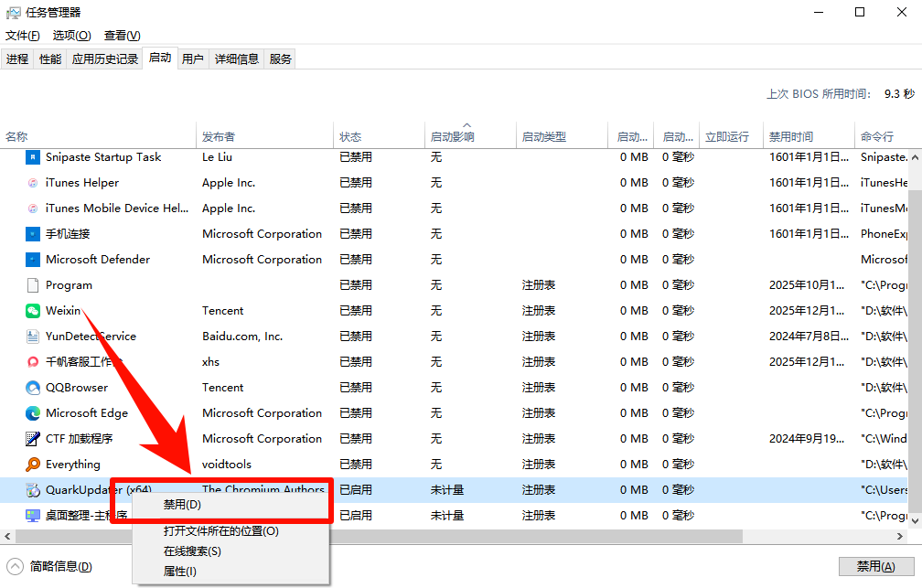Choose 禁用 from the context menu
This screenshot has height=588, width=922.
click(183, 503)
